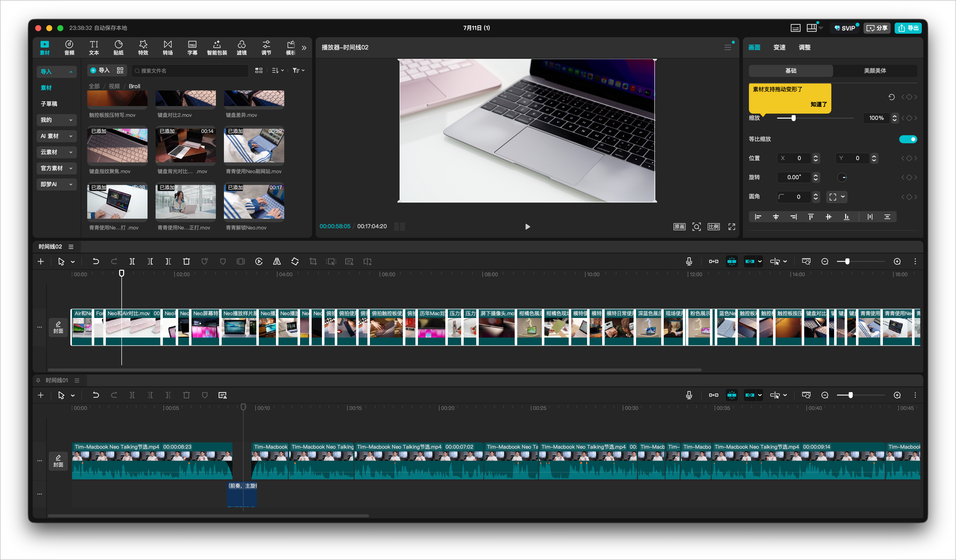
Task: Open the 子草稿 sub-draft sidebar item
Action: tap(49, 104)
